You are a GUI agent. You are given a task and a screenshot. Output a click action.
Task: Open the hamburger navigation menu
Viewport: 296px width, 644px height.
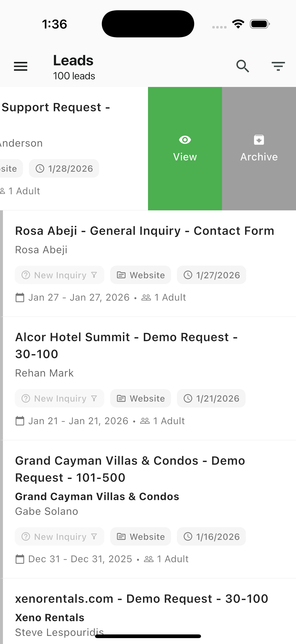20,66
